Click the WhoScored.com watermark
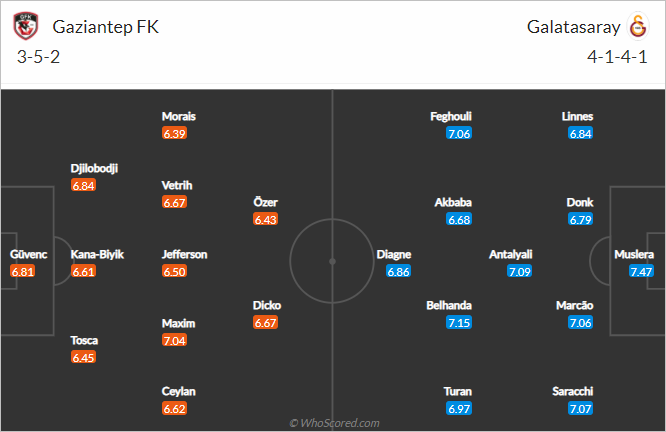This screenshot has height=432, width=666. coord(334,423)
